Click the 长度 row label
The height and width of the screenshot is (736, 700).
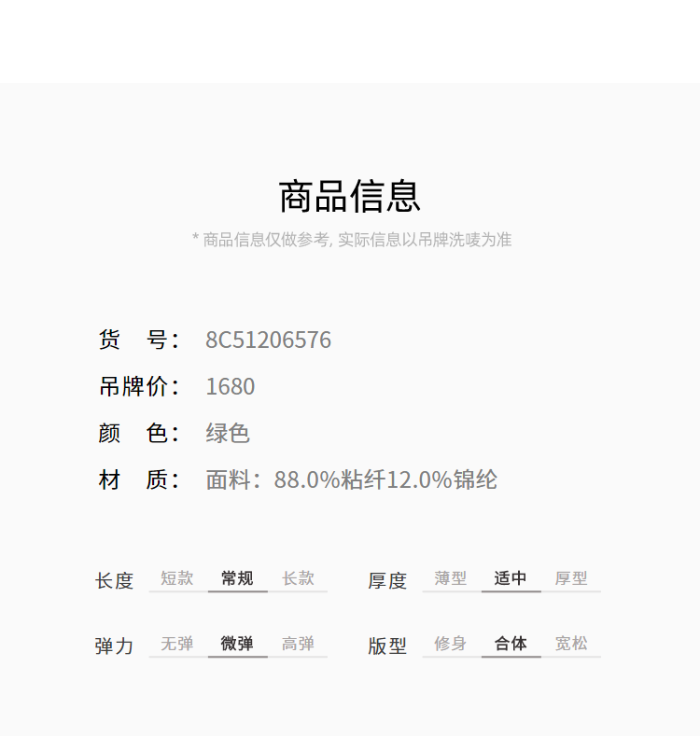[115, 581]
